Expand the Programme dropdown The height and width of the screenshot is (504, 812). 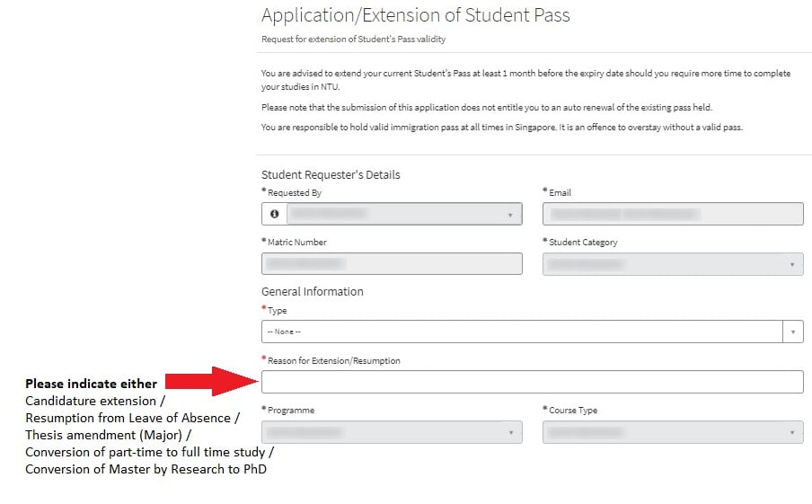pyautogui.click(x=392, y=432)
